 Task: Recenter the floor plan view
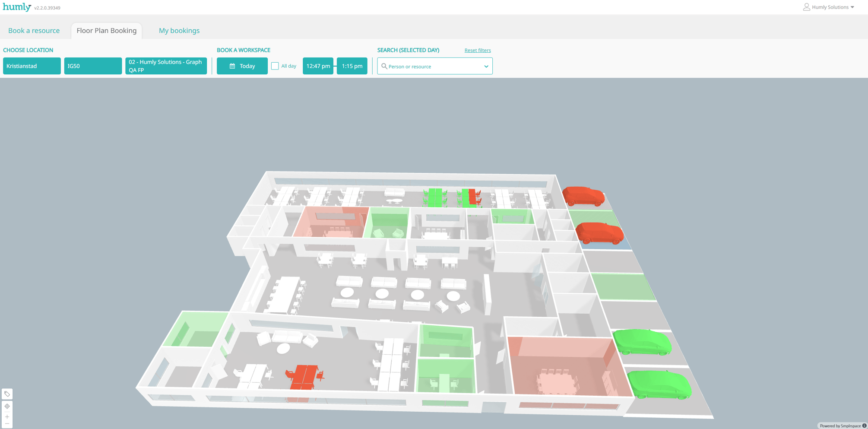point(7,406)
